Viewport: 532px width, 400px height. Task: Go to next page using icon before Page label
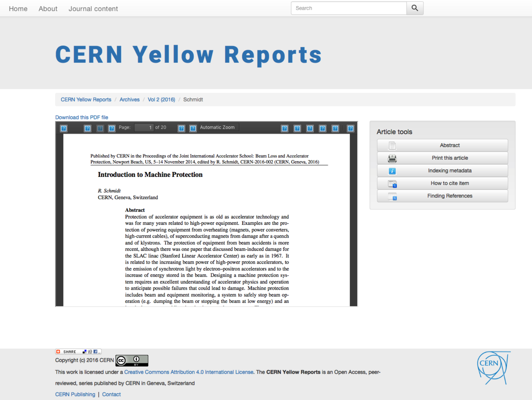[x=112, y=128]
